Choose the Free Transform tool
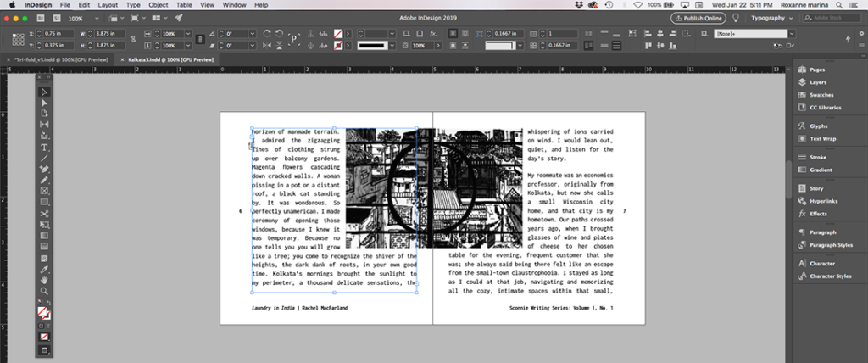Image resolution: width=868 pixels, height=363 pixels. point(44,225)
